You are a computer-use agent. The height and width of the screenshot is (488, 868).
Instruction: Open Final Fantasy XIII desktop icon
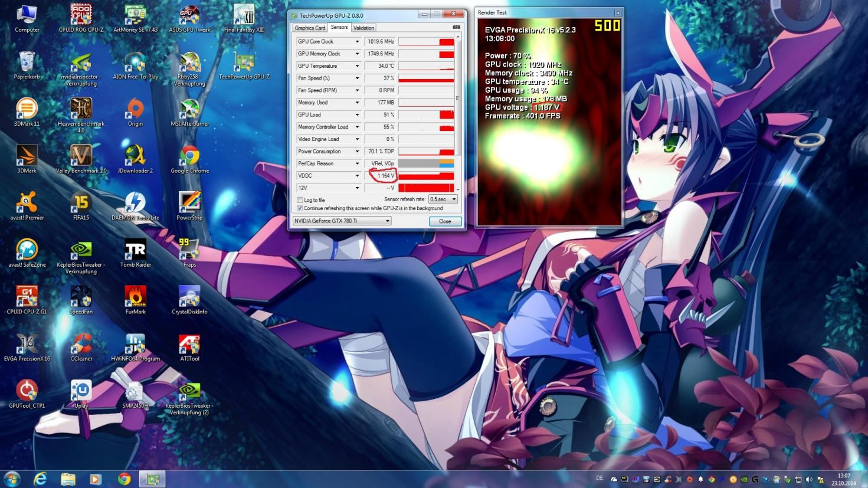(244, 18)
